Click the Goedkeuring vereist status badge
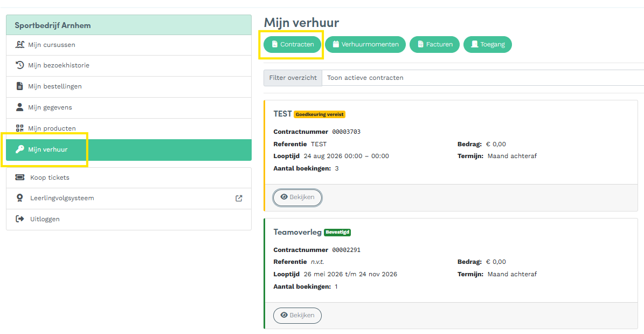The image size is (644, 334). click(320, 114)
